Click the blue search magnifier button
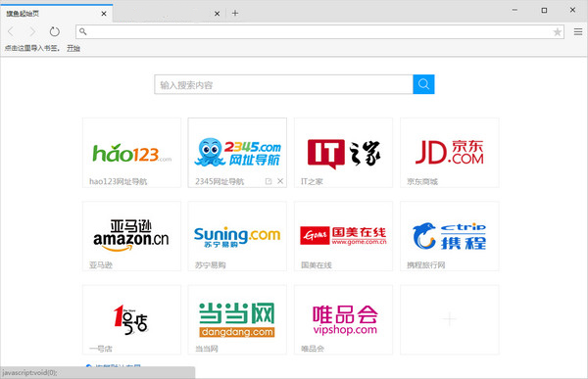Viewport: 588px width, 379px height. click(423, 84)
